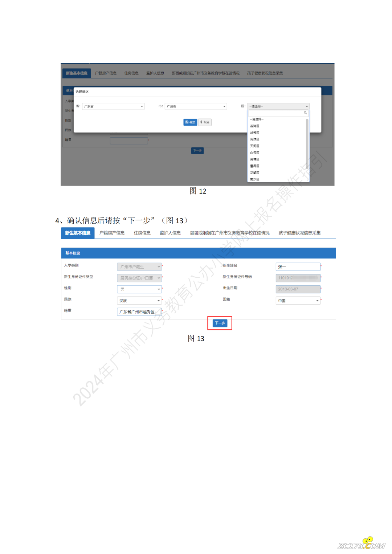Click the district list vertical scrollbar
This screenshot has width=392, height=554.
[x=307, y=144]
